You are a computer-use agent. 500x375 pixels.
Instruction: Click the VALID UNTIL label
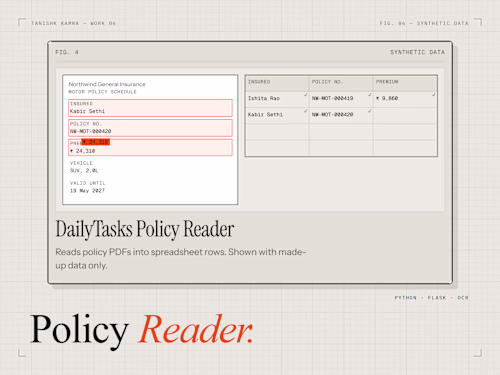click(87, 183)
